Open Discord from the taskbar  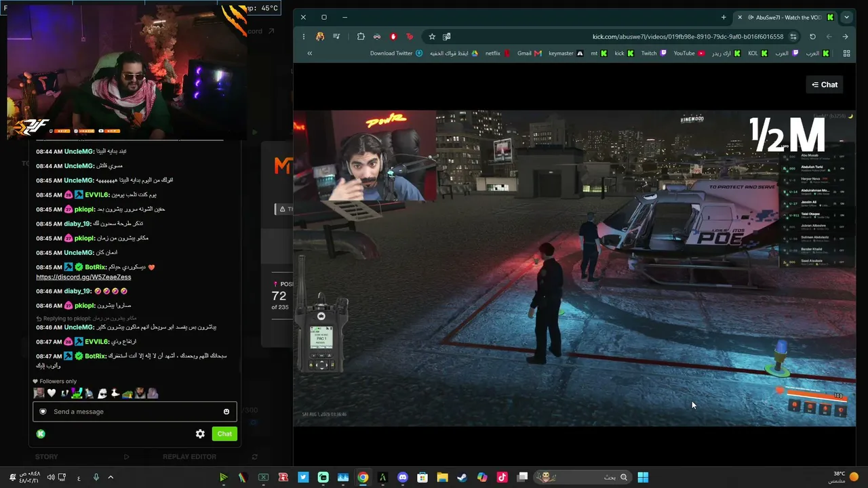pos(403,477)
